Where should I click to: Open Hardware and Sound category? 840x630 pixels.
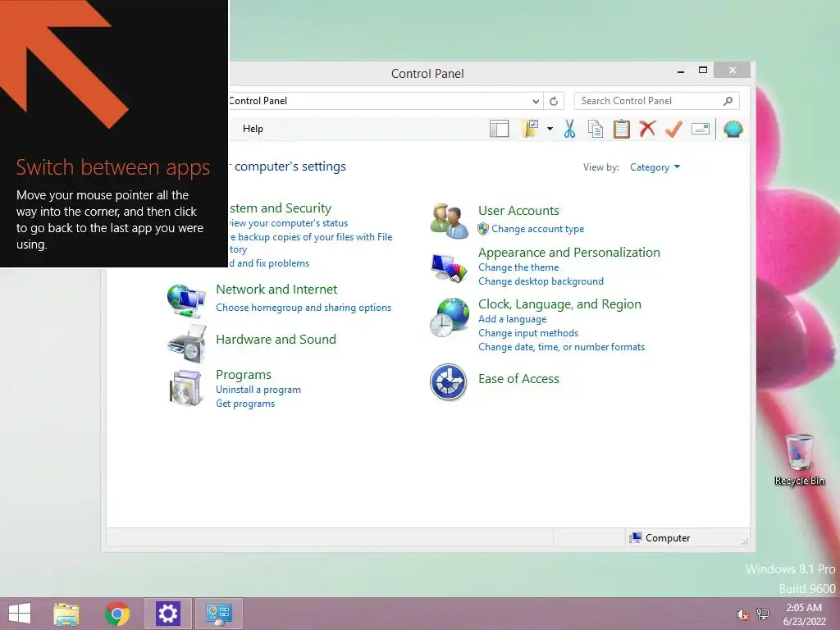pos(276,339)
